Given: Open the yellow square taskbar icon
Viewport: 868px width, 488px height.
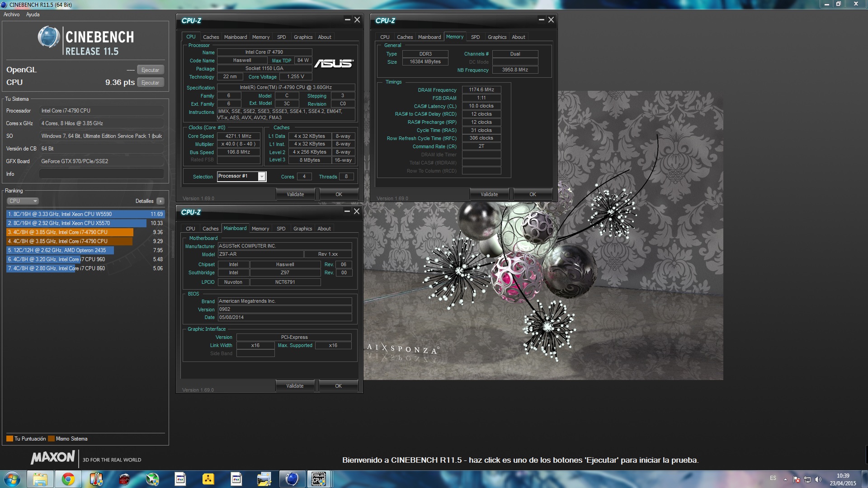Looking at the screenshot, I should tap(208, 479).
